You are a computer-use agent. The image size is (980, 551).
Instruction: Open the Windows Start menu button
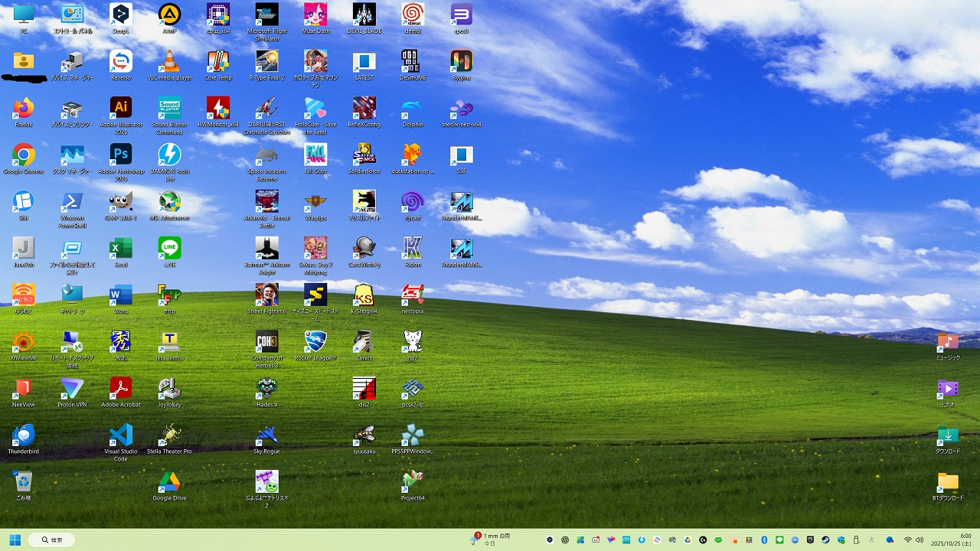coord(15,540)
